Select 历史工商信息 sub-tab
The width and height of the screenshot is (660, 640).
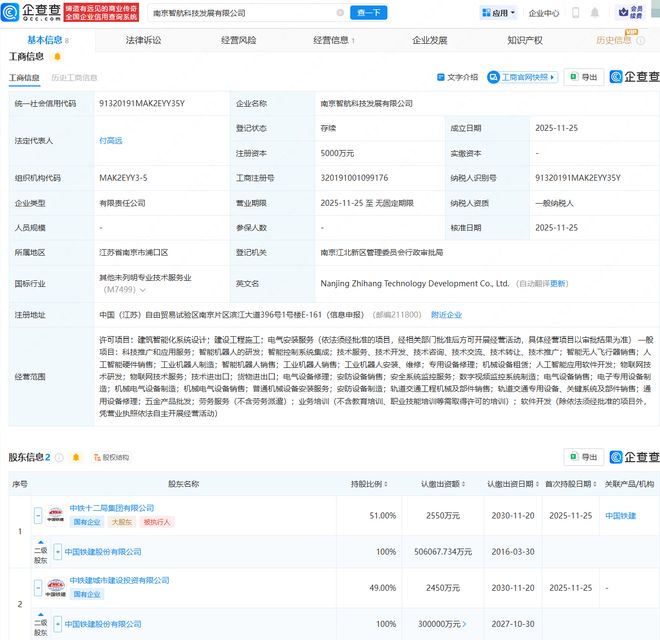(x=74, y=77)
